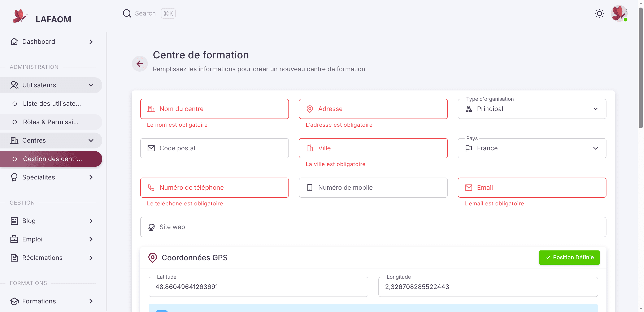
Task: Toggle the light/dark theme sun icon
Action: (x=600, y=13)
